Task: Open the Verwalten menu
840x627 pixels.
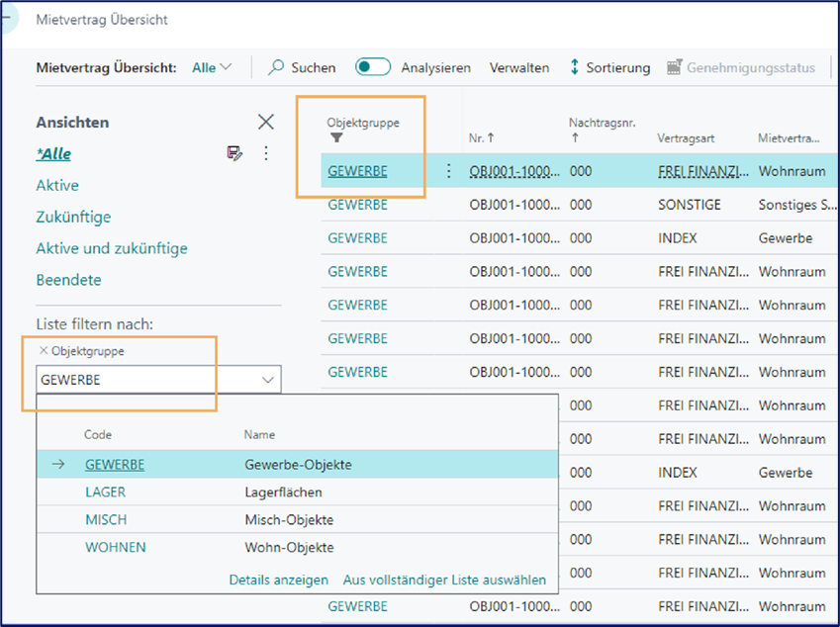Action: [x=519, y=67]
